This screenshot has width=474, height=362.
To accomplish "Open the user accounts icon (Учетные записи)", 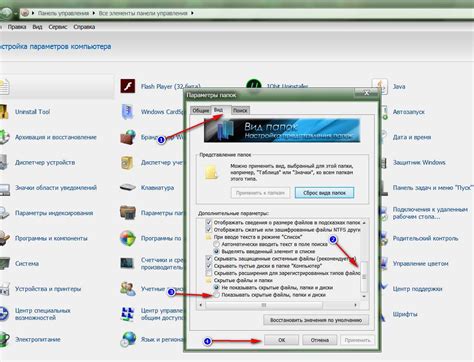I will point(128,289).
